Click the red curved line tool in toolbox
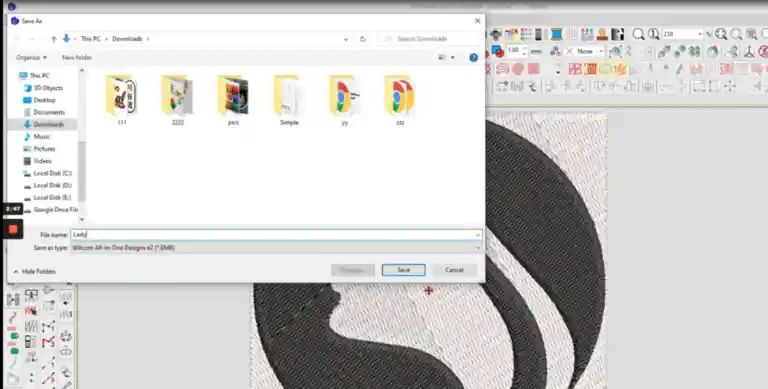This screenshot has width=768, height=389. tap(13, 317)
